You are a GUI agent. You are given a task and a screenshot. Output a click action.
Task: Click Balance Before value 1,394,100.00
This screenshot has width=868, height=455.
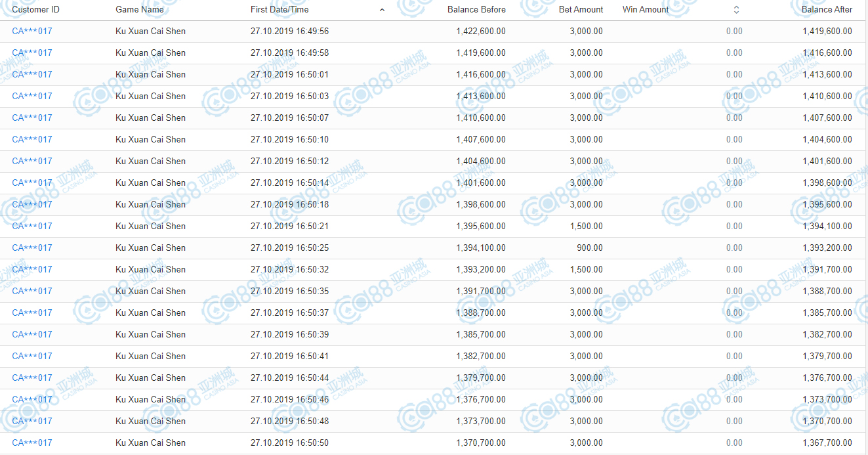click(x=481, y=248)
